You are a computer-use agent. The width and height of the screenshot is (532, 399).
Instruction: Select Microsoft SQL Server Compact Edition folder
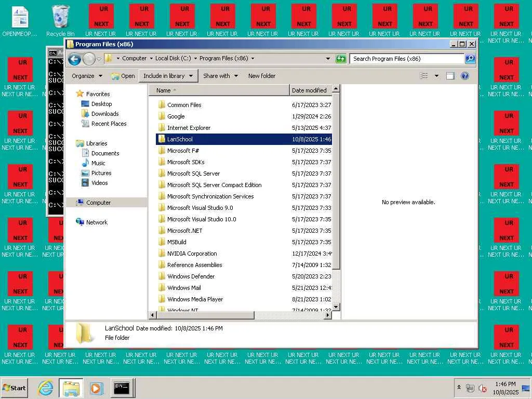coord(214,185)
